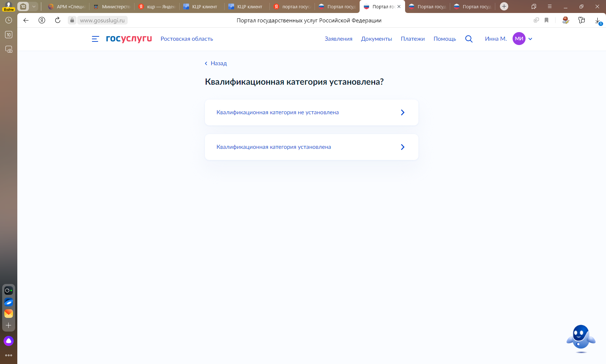Change region Ростовская область link

186,39
